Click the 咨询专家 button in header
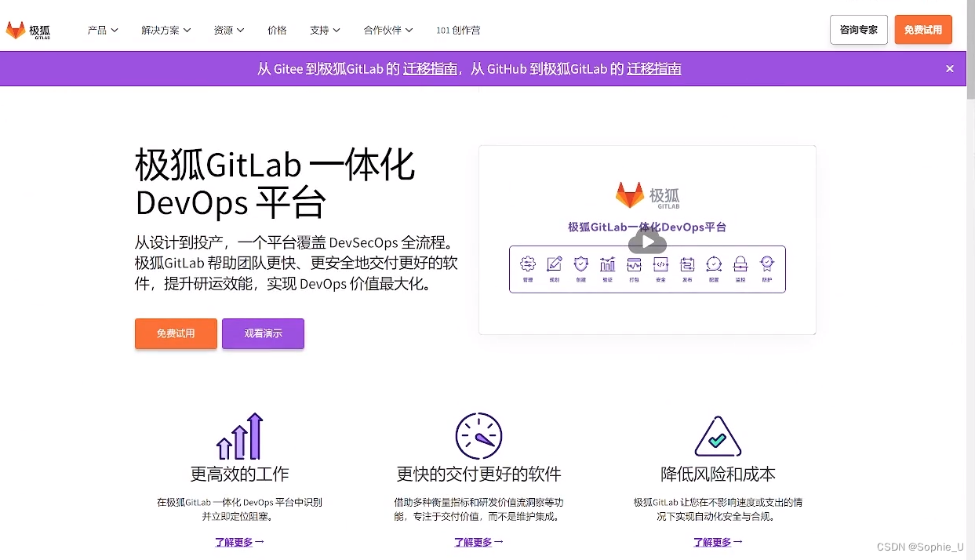Screen dimensions: 975x560 point(859,30)
